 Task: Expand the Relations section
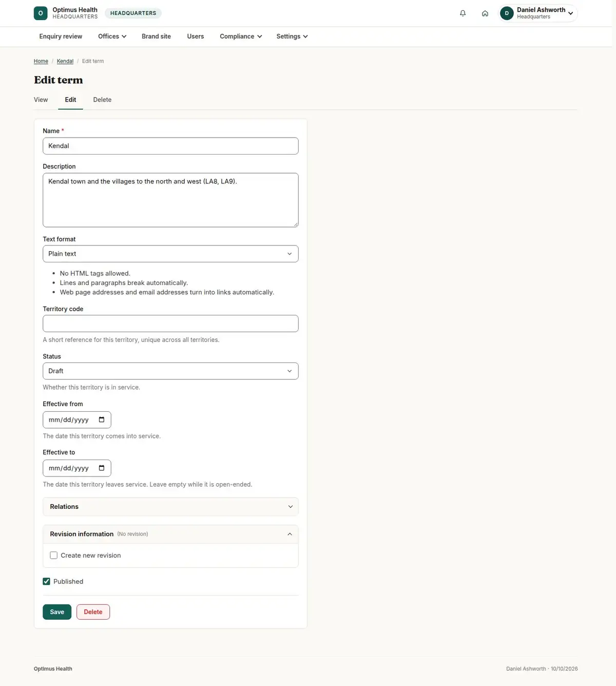click(170, 506)
